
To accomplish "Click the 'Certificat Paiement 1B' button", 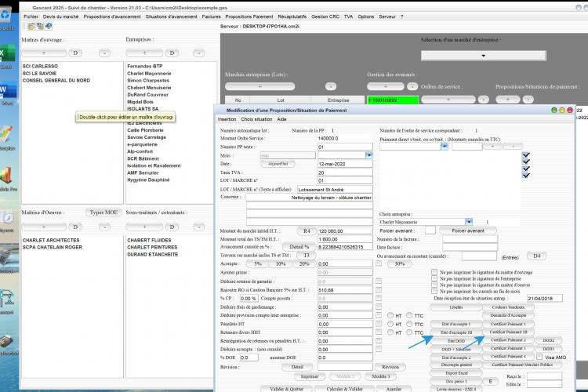I will 508,332.
